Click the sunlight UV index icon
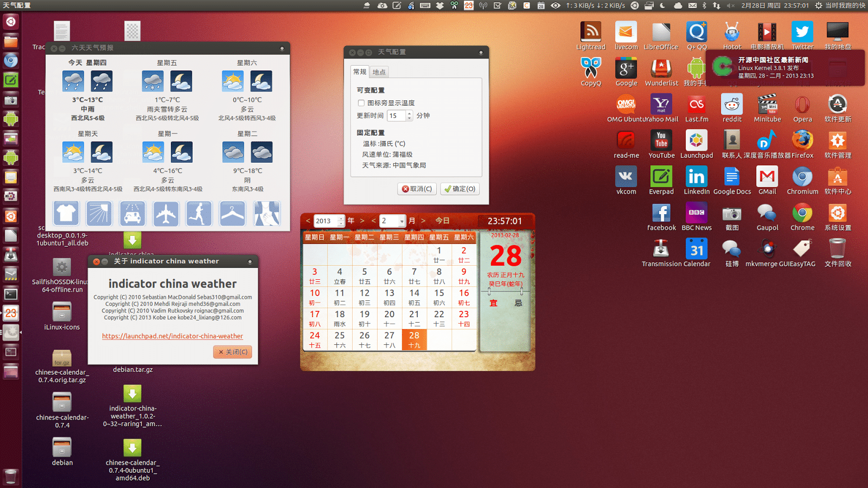The image size is (868, 488). [99, 213]
